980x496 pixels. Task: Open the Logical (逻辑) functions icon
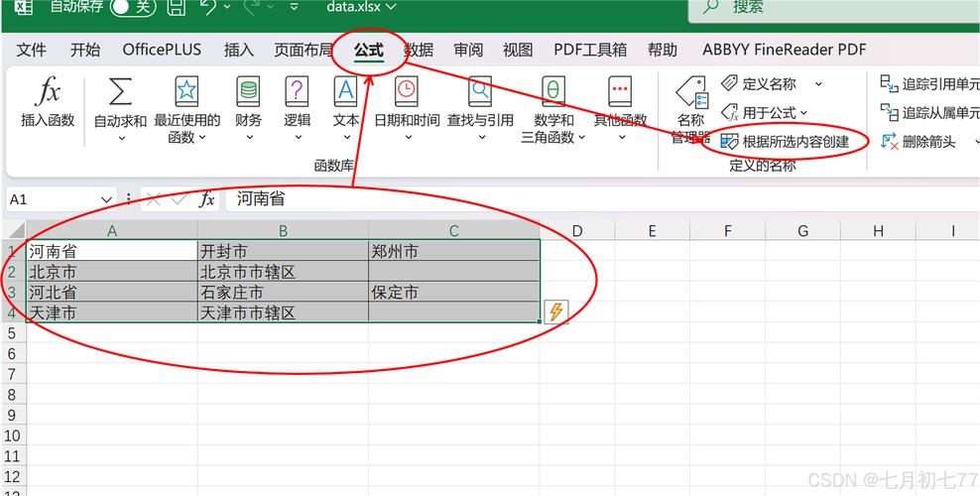297,92
